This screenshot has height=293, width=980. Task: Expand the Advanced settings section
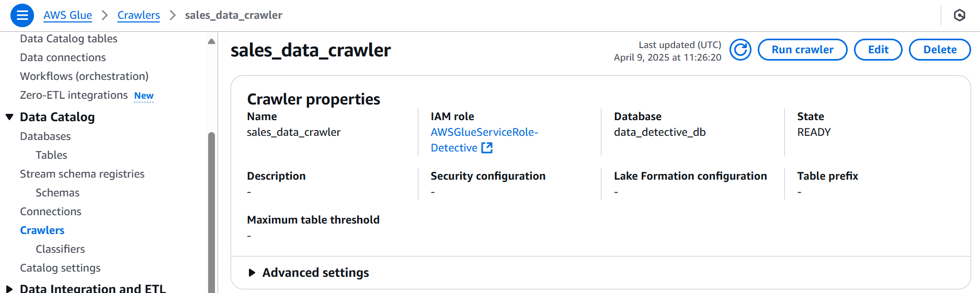pyautogui.click(x=308, y=273)
